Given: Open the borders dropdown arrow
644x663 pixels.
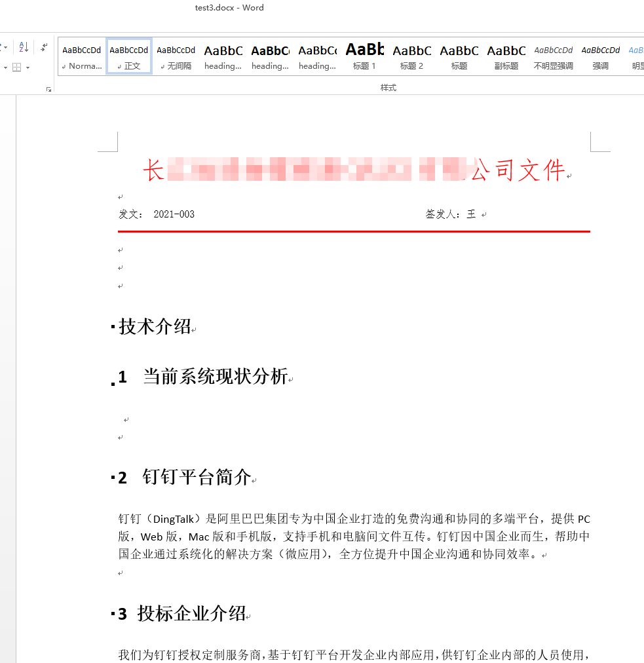Looking at the screenshot, I should (28, 67).
